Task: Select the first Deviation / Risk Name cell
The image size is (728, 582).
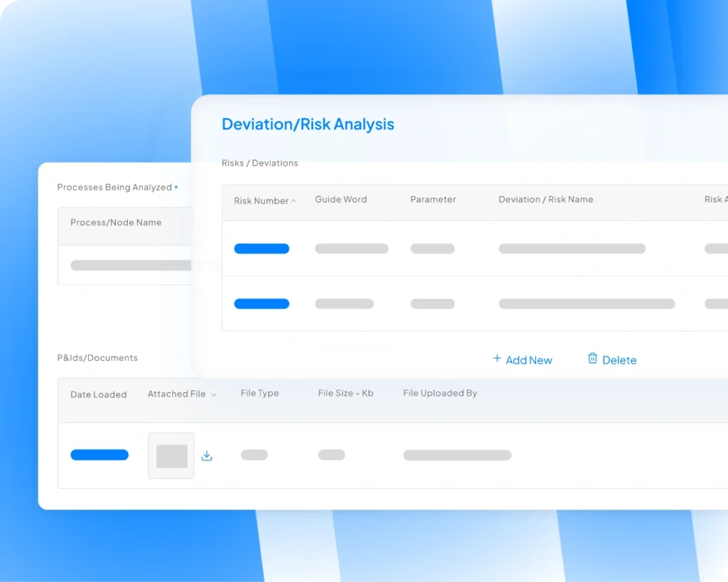Action: pyautogui.click(x=572, y=249)
